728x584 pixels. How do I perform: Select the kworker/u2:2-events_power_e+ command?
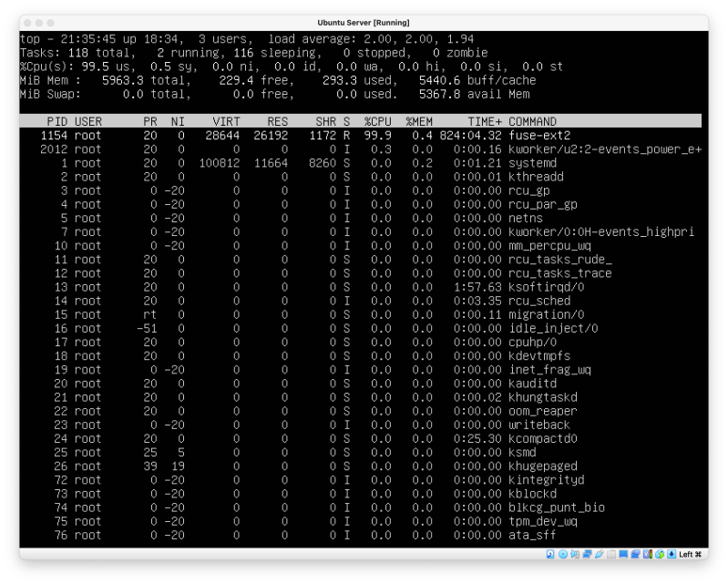pyautogui.click(x=605, y=149)
